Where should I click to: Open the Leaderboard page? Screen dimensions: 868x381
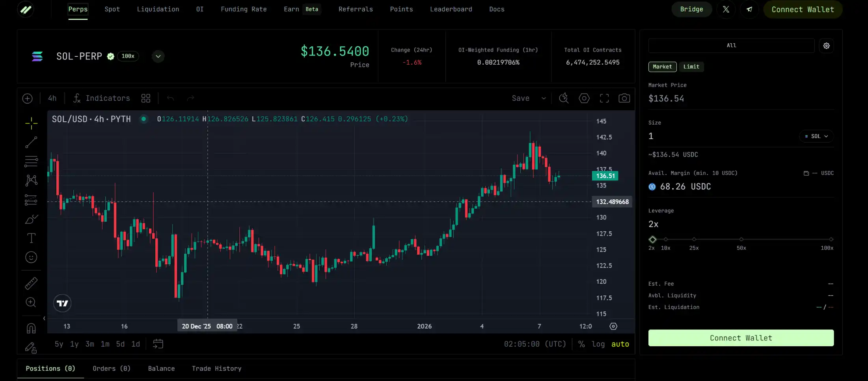(x=451, y=9)
